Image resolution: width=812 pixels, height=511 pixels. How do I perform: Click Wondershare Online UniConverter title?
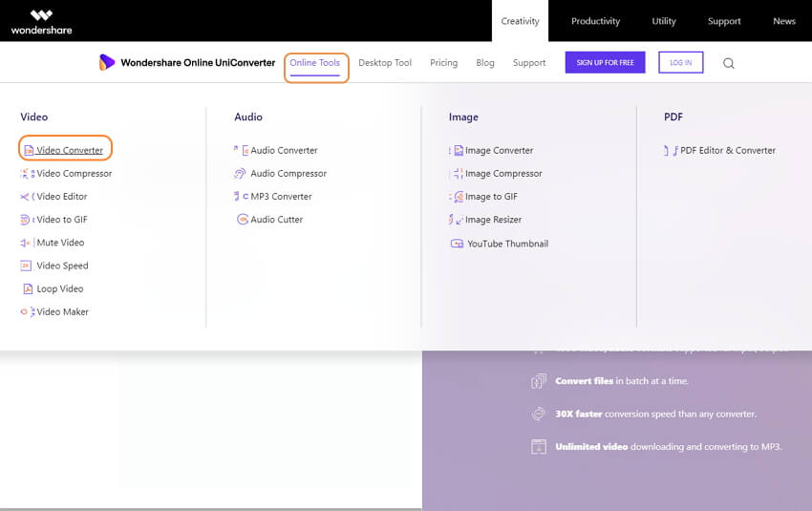click(x=198, y=63)
